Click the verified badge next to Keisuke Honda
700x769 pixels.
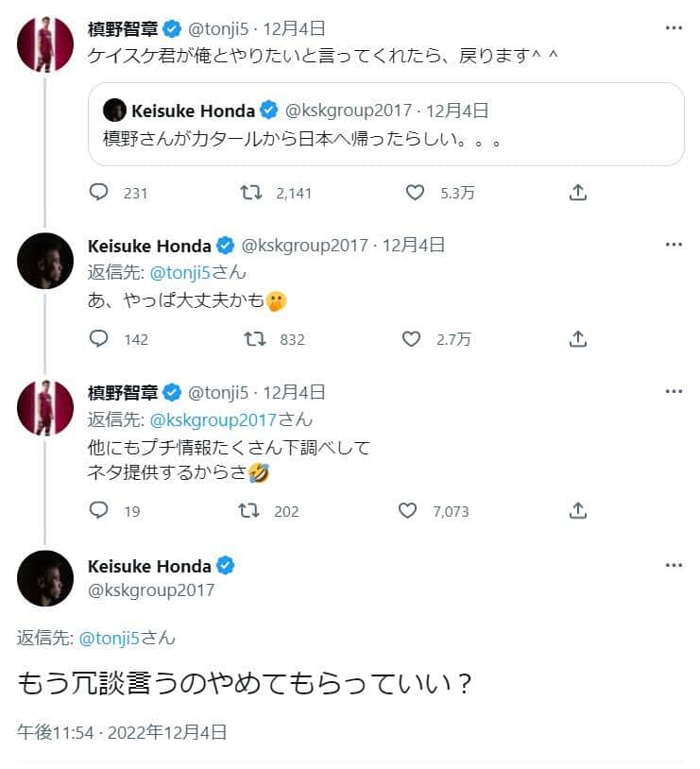225,246
